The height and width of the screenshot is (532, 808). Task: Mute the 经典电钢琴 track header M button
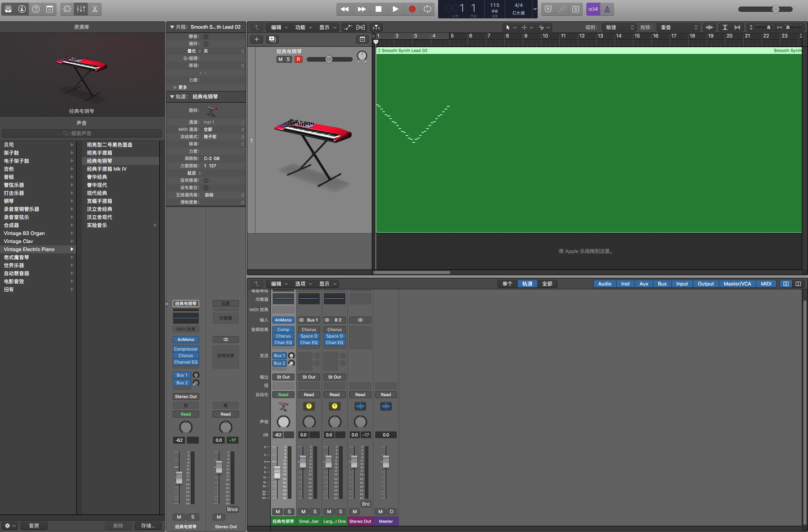point(281,59)
